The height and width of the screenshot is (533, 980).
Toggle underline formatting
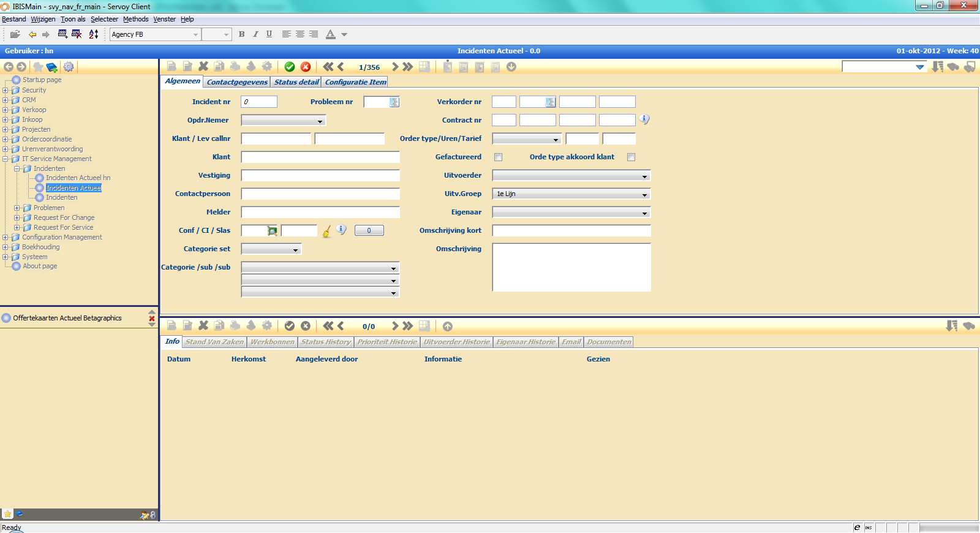point(269,34)
